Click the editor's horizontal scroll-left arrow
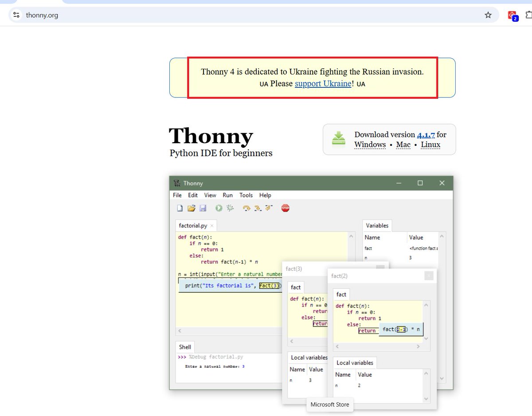The image size is (532, 416). click(x=180, y=331)
